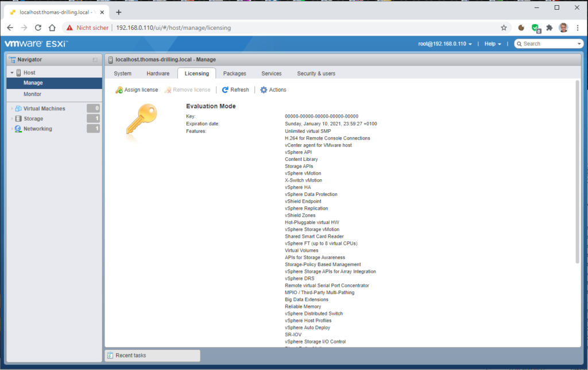Open the root@192.168.0.110 user dropdown

pos(445,44)
